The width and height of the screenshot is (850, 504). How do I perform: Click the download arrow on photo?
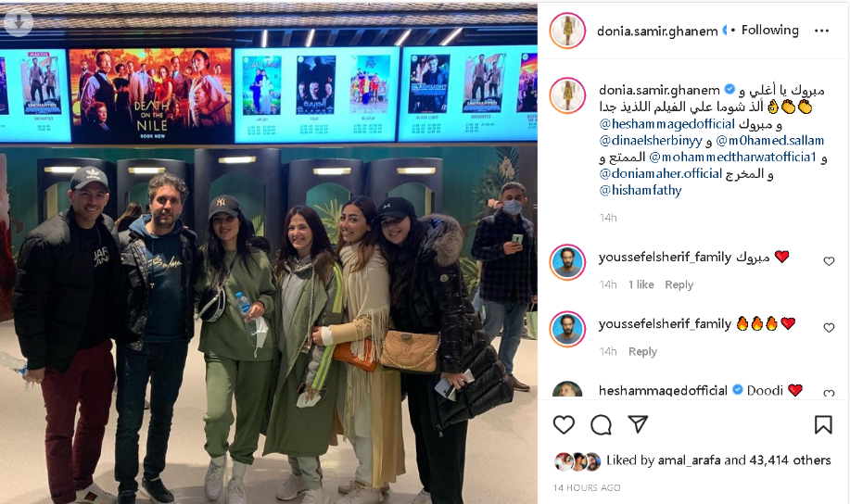pyautogui.click(x=18, y=21)
